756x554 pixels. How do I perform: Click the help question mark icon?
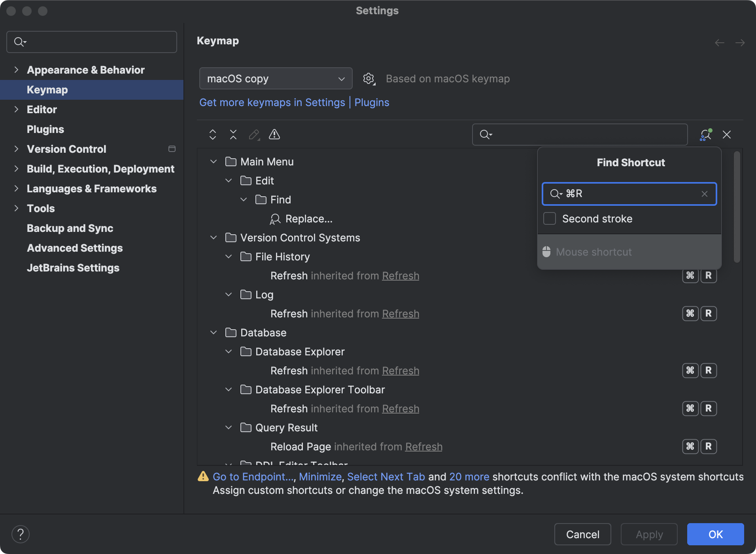tap(21, 534)
